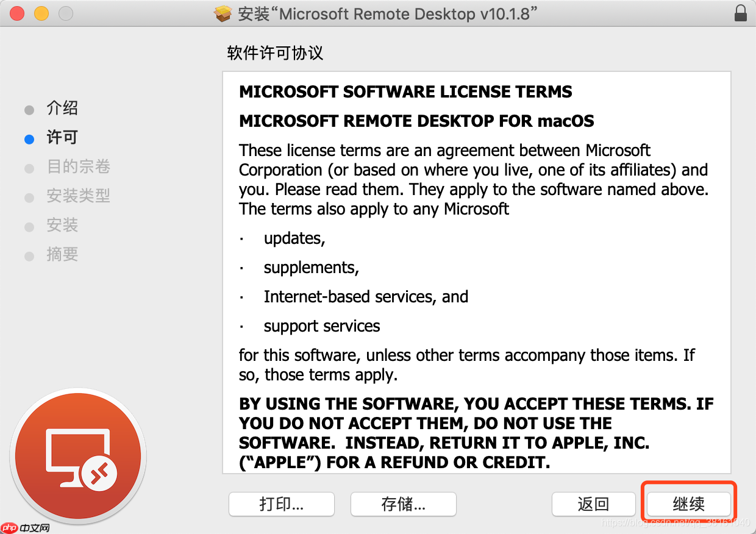Click the blue dot next to 许可

pos(29,139)
